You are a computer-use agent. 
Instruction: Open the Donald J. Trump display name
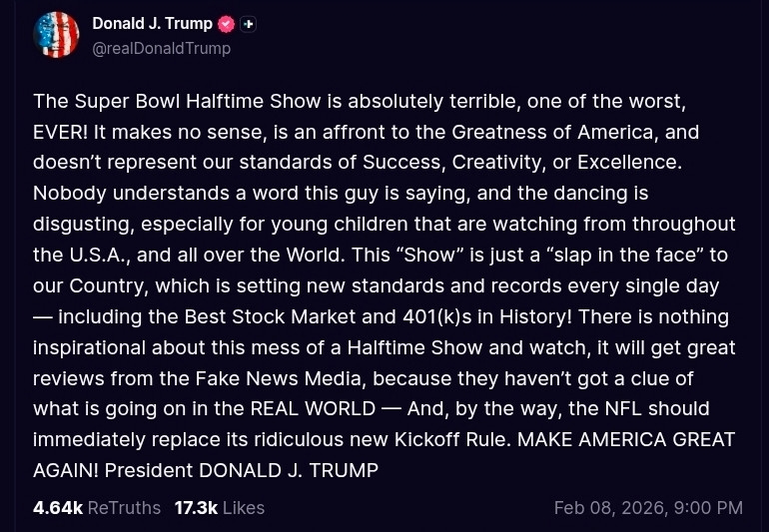pyautogui.click(x=152, y=24)
